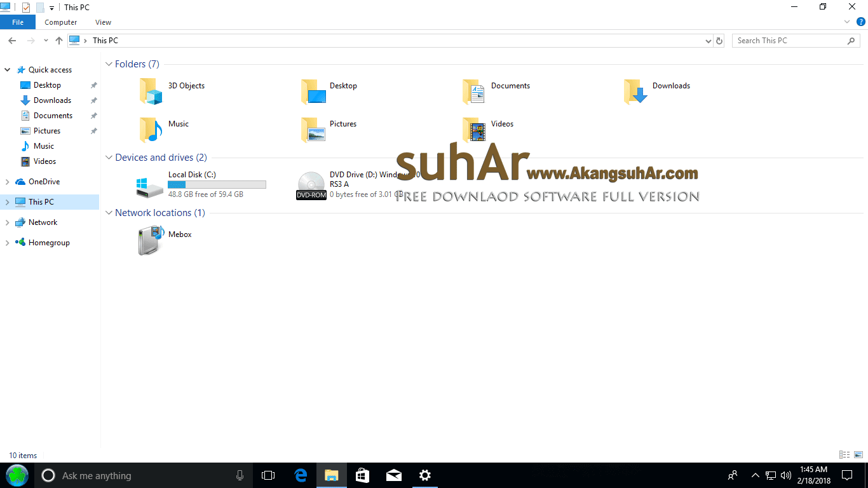Screen dimensions: 868x488
Task: Click the Up one level arrow
Action: [x=59, y=40]
